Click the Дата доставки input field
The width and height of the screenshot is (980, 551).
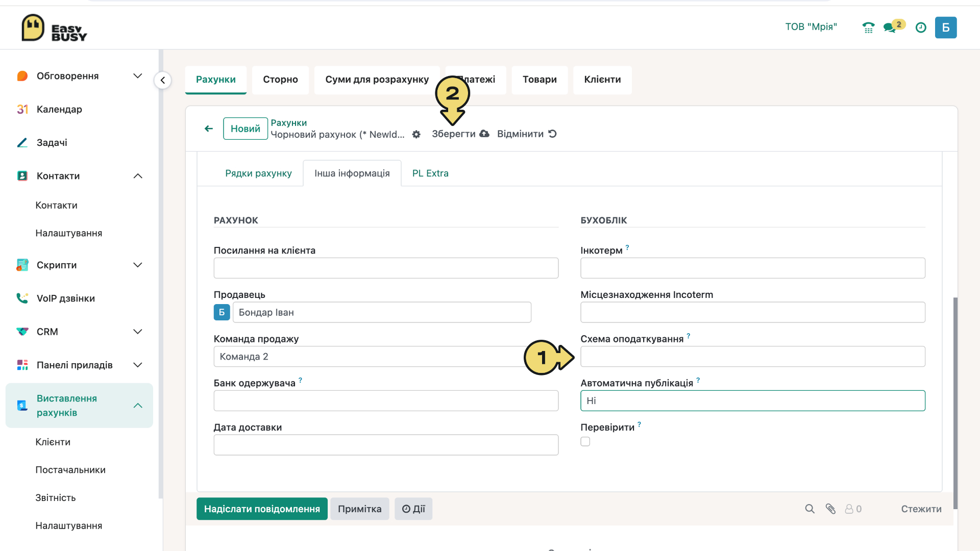(385, 445)
